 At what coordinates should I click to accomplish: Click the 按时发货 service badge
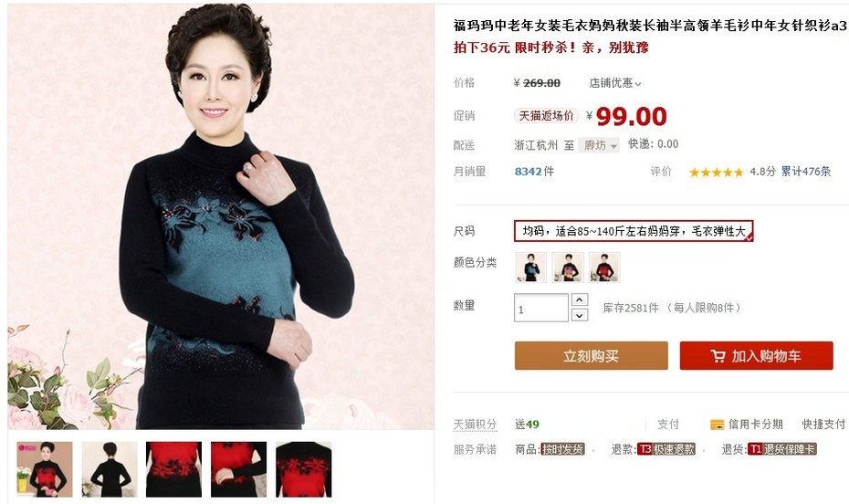pyautogui.click(x=562, y=449)
